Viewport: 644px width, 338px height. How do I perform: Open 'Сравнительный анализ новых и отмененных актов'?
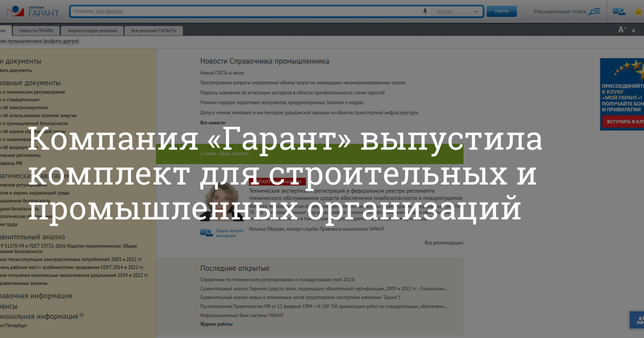(301, 297)
